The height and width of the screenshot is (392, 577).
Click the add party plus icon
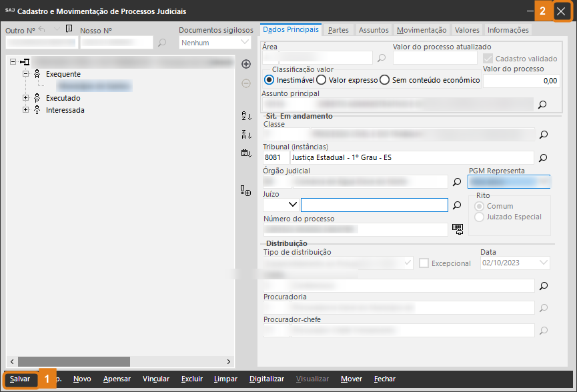(246, 64)
